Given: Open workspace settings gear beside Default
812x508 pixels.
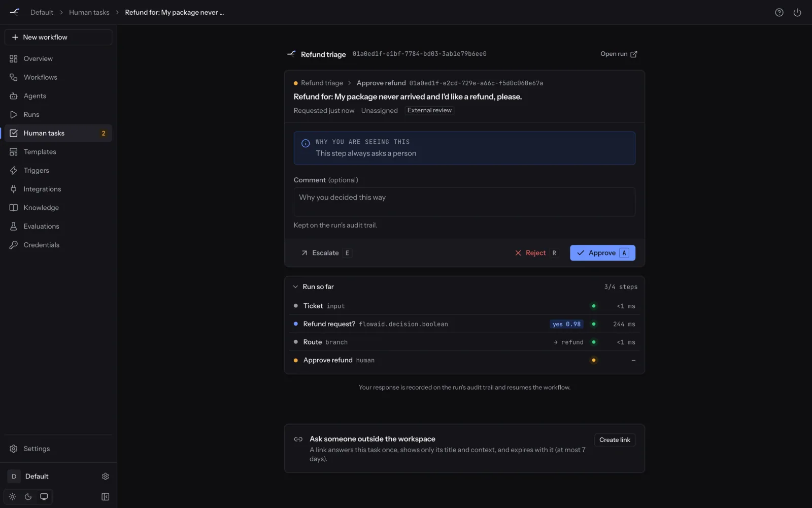Looking at the screenshot, I should tap(106, 477).
